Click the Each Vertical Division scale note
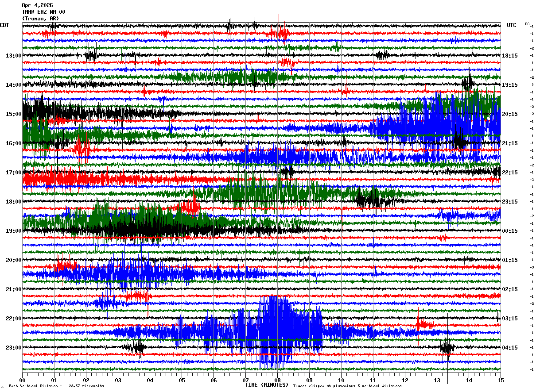536x392 pixels. point(57,386)
